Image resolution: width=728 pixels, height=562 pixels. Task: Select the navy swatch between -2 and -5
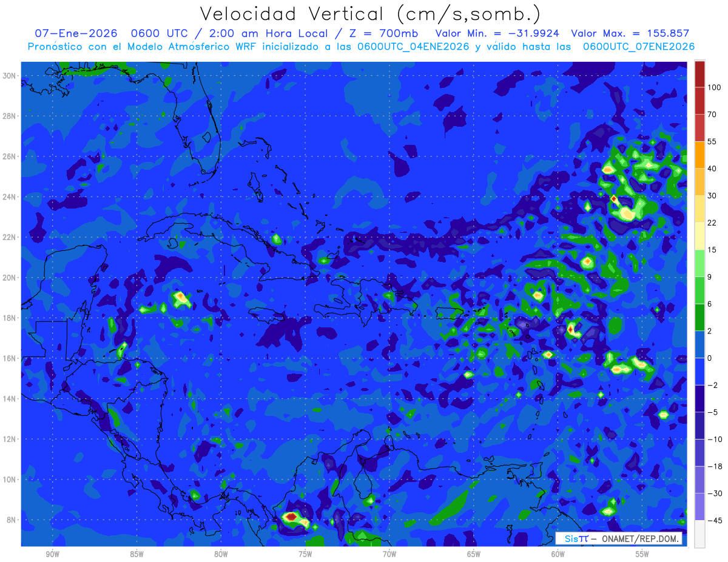699,398
